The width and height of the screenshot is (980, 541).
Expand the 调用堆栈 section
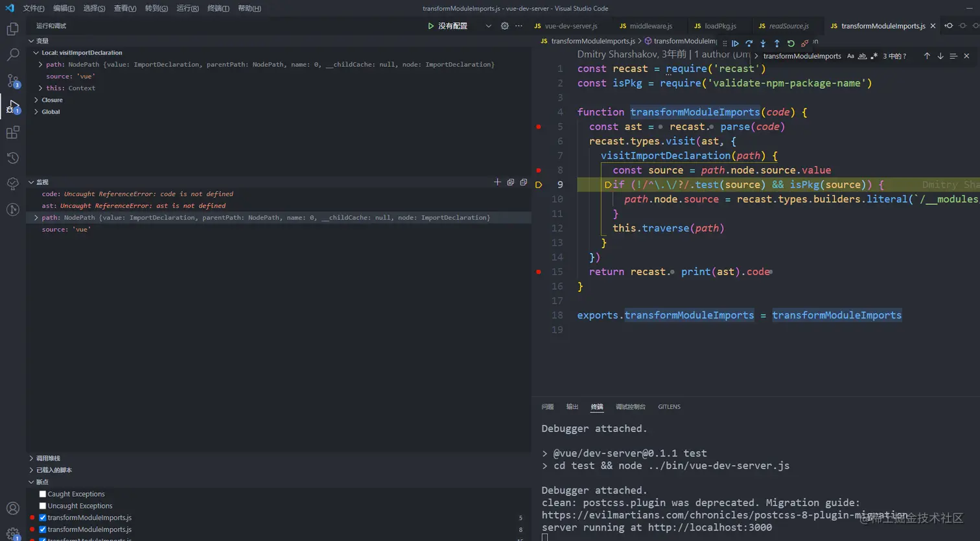(31, 458)
